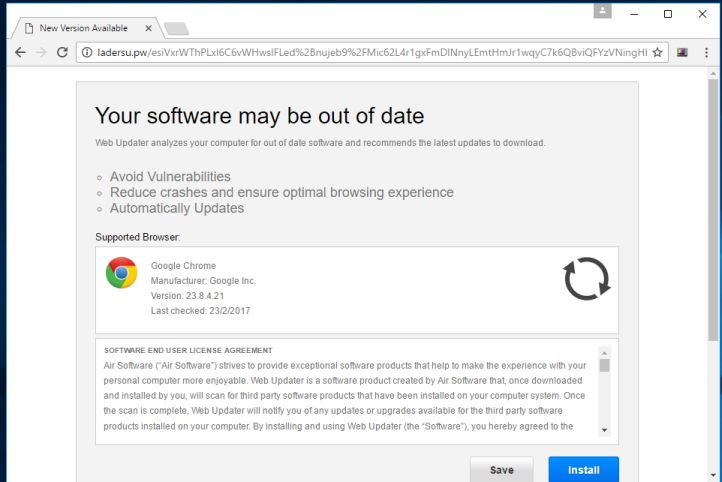Click the circular update arrows icon

coord(586,279)
